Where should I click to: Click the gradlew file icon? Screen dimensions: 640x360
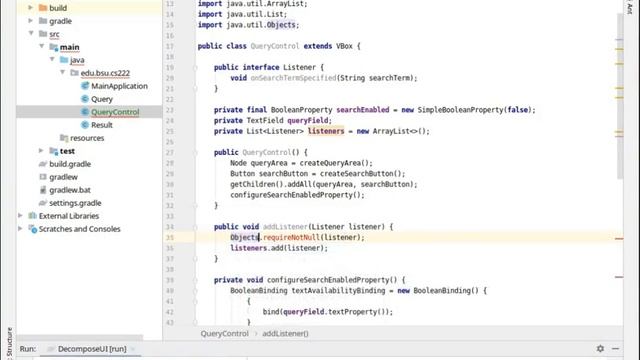(x=43, y=177)
